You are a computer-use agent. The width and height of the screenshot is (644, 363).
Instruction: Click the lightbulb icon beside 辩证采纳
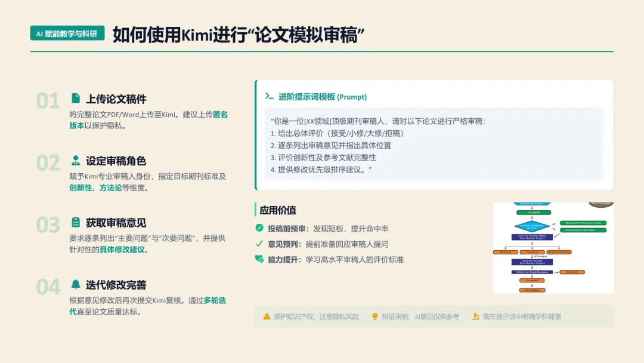point(374,316)
